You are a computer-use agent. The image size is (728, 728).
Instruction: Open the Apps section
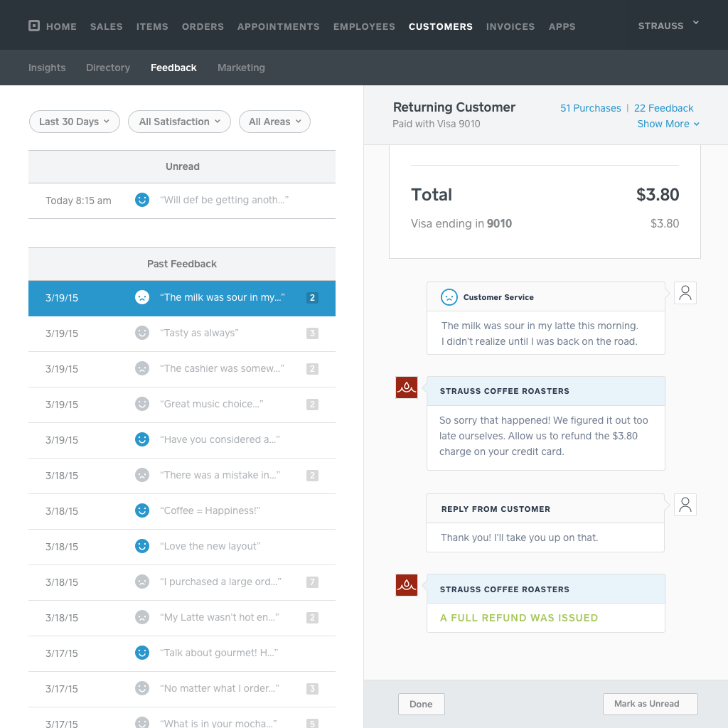(x=562, y=26)
